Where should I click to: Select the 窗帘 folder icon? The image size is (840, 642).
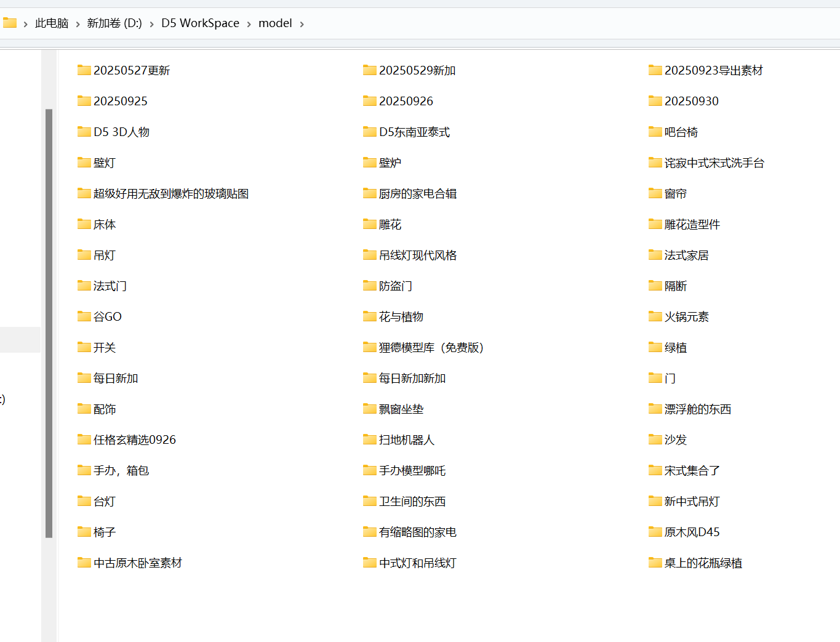coord(655,193)
